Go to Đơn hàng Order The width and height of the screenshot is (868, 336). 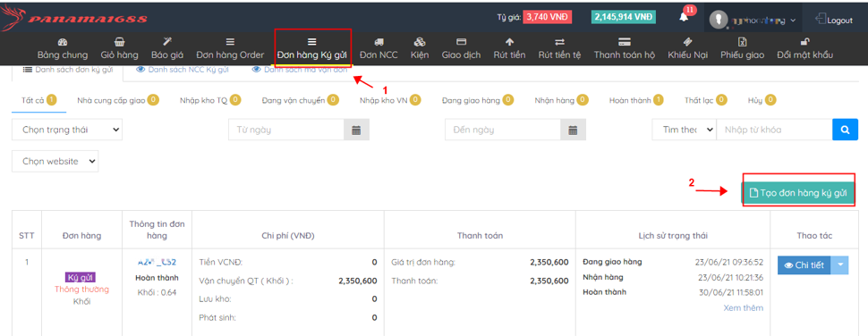pos(230,48)
